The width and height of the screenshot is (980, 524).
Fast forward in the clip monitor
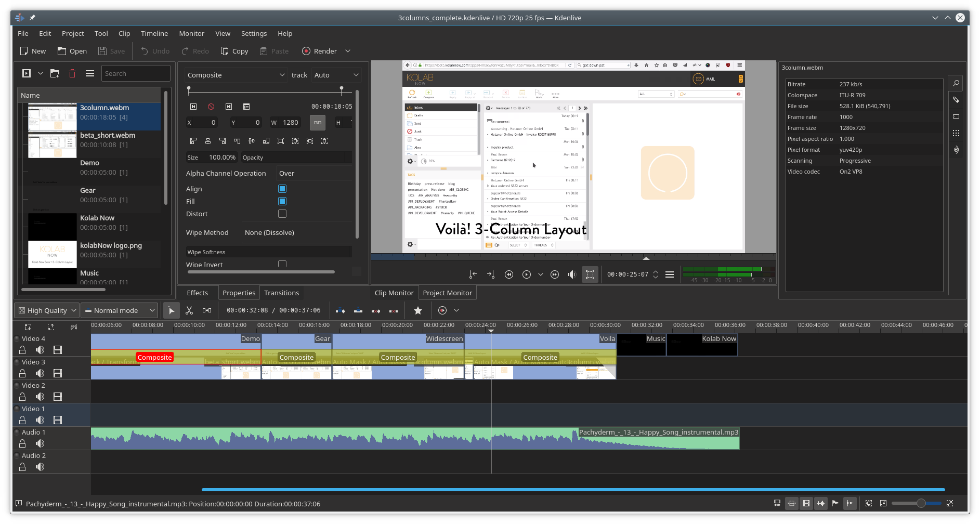point(555,274)
